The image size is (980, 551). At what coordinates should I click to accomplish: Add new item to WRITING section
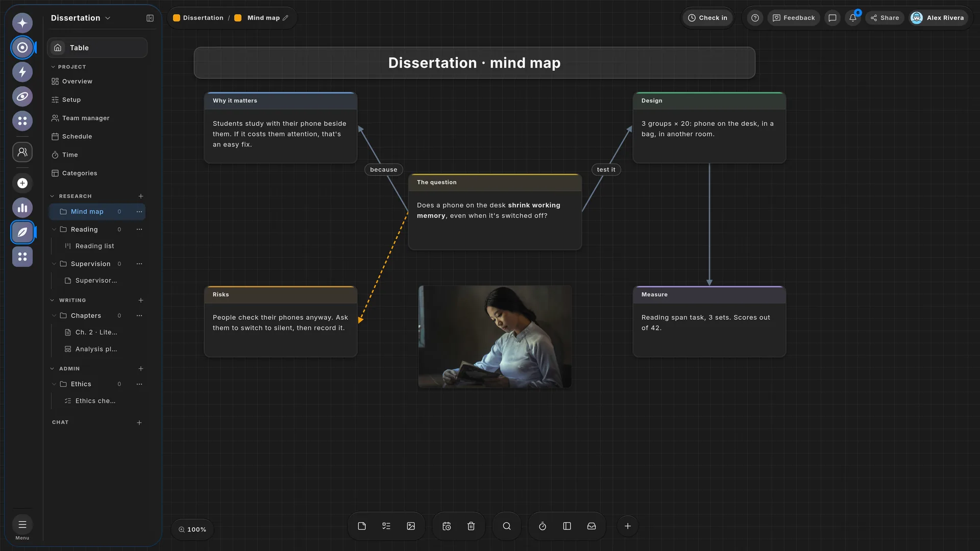tap(141, 300)
